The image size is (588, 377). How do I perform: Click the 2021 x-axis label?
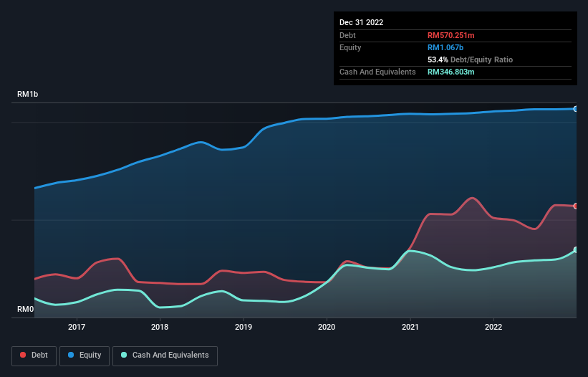pos(410,327)
